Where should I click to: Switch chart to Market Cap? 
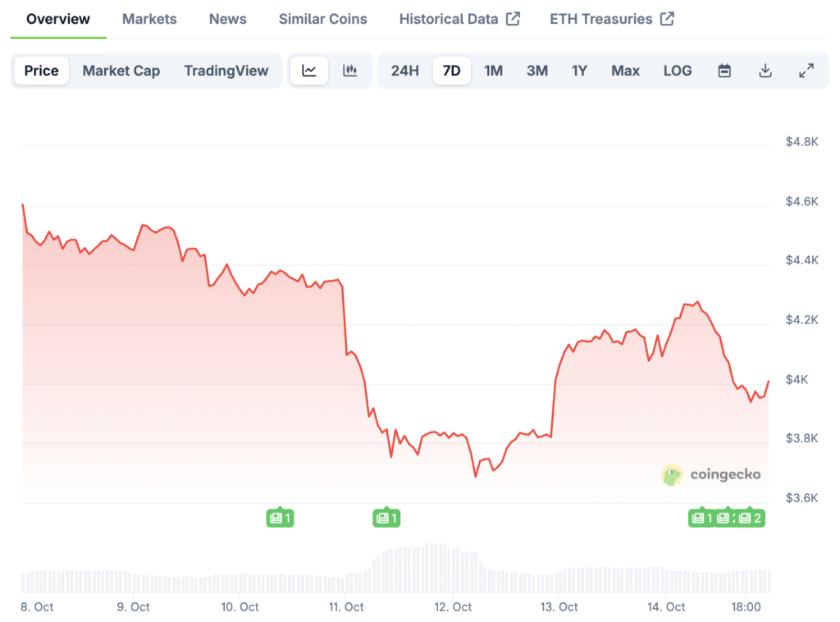click(x=121, y=71)
